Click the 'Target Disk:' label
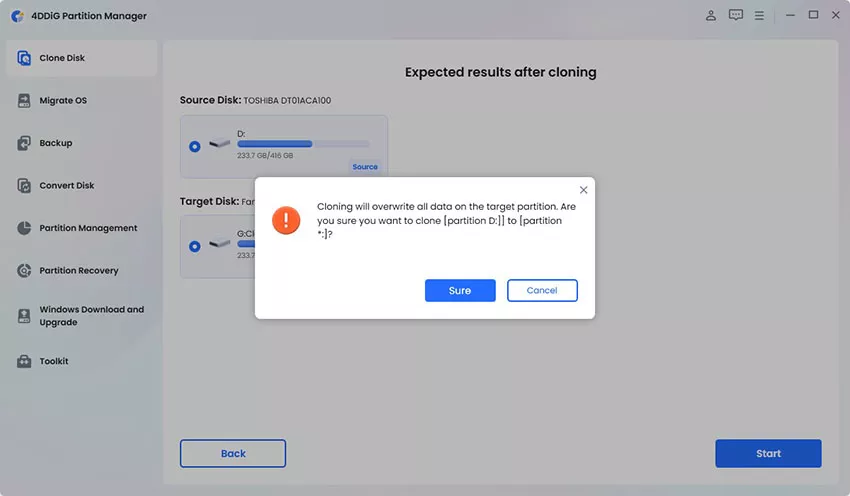850x496 pixels. [x=209, y=201]
